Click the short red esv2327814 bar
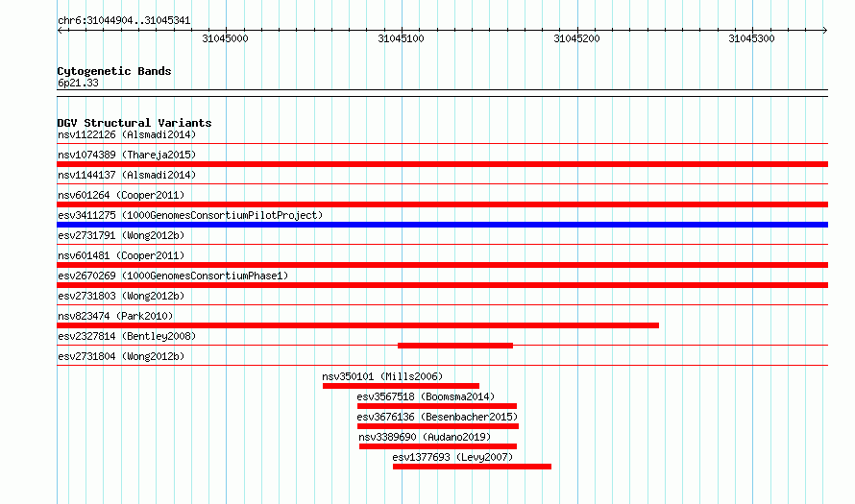This screenshot has width=855, height=504. (455, 346)
